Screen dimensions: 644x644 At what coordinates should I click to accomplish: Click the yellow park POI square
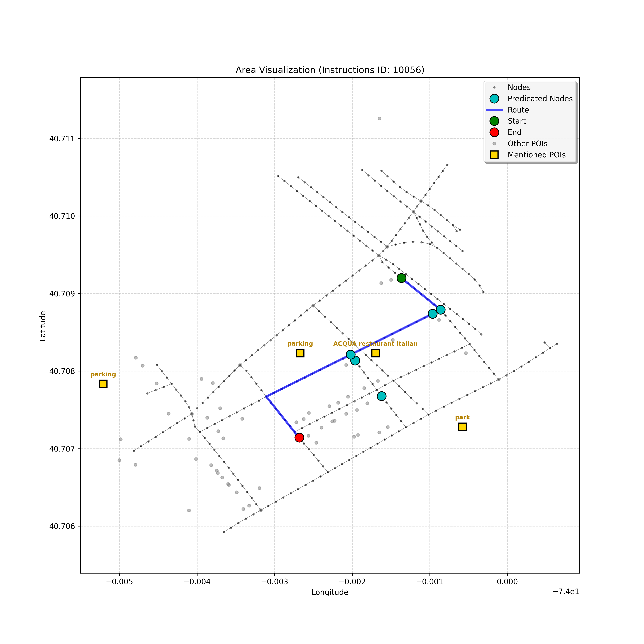tap(462, 427)
